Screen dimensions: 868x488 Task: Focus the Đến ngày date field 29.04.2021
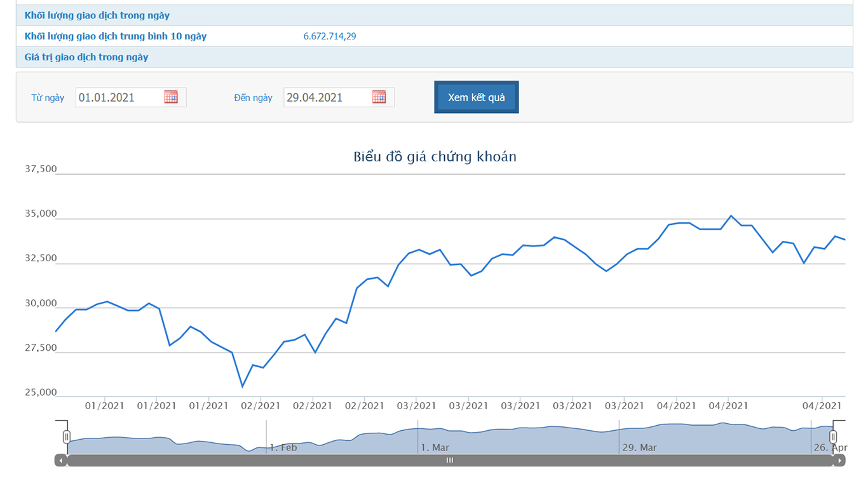pyautogui.click(x=327, y=97)
